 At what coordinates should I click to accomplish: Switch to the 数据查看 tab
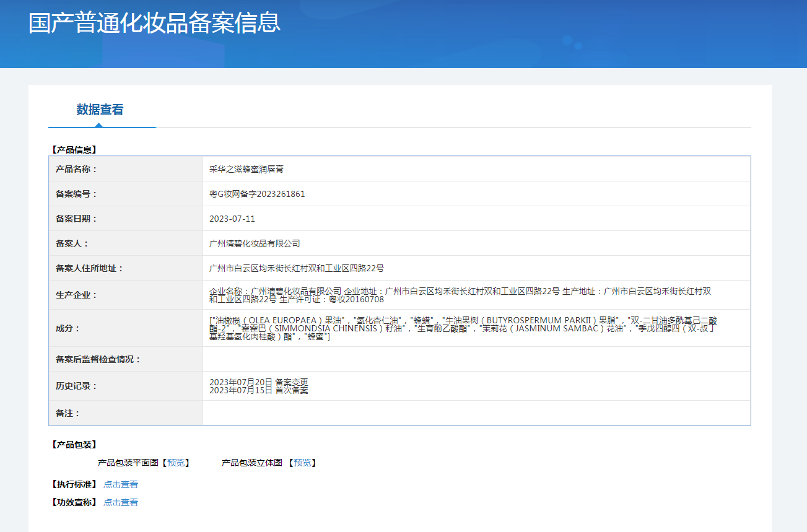100,110
